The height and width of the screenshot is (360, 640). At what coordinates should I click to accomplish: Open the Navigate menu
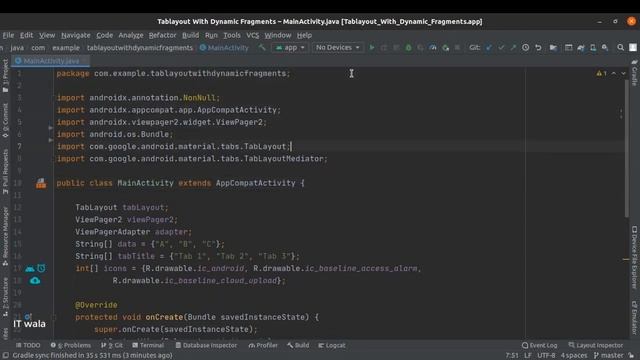click(76, 36)
